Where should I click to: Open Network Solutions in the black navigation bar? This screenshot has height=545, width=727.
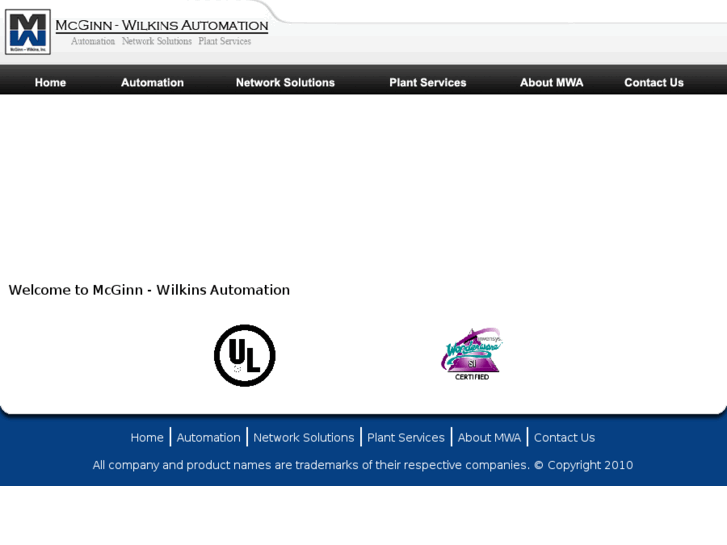tap(285, 83)
